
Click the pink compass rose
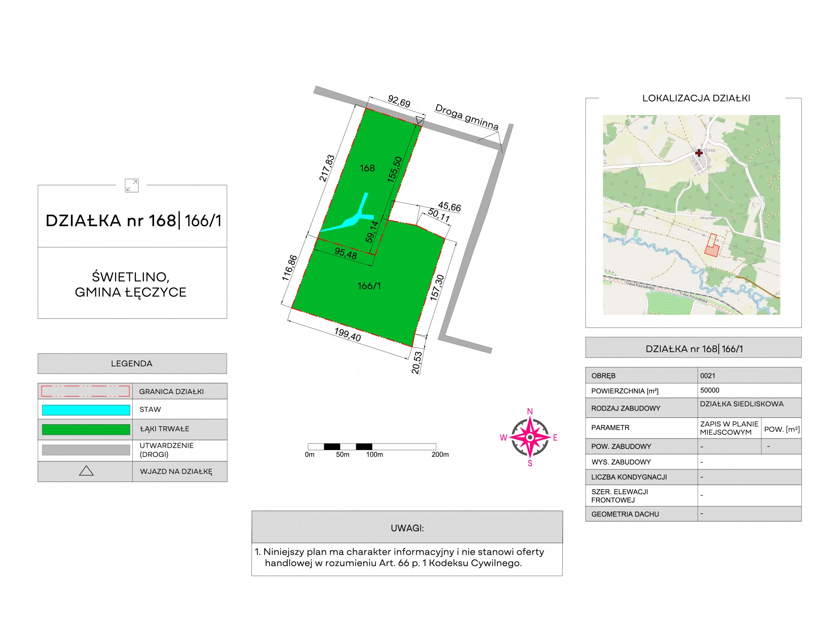point(530,437)
